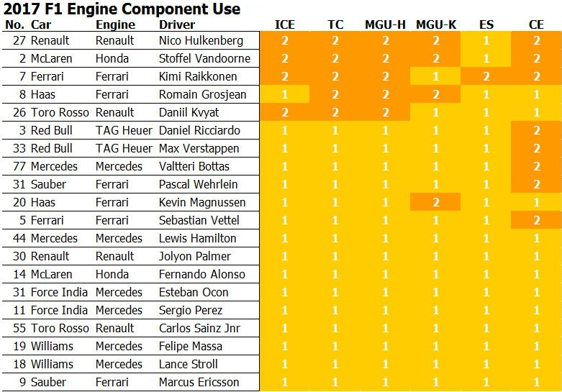
Task: Click Daniel Ricciardo's CE value cell
Action: point(536,130)
